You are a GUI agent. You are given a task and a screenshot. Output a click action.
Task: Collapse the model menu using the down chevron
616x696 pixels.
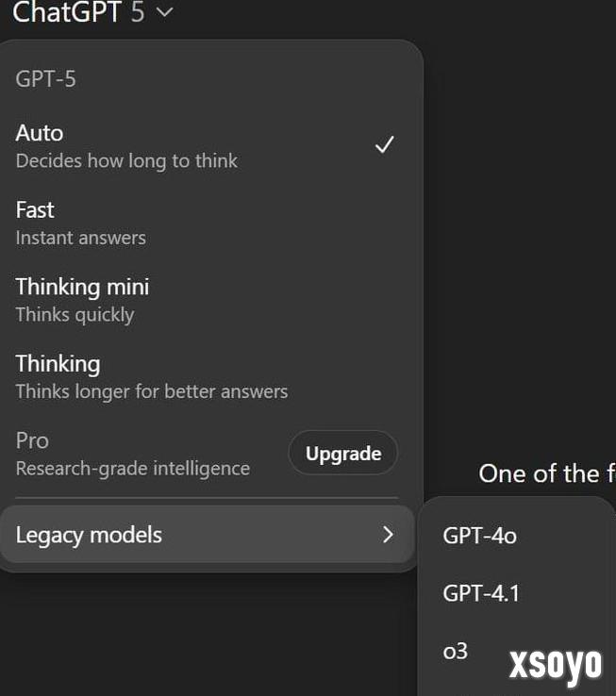(165, 12)
